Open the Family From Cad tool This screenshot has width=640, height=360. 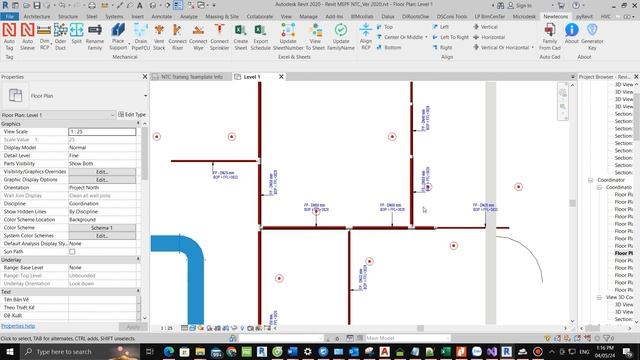point(550,37)
